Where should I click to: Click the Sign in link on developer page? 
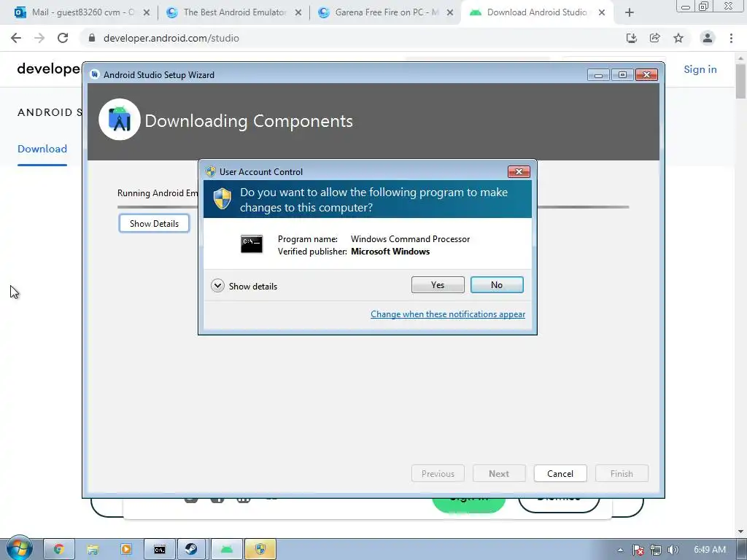click(x=700, y=69)
